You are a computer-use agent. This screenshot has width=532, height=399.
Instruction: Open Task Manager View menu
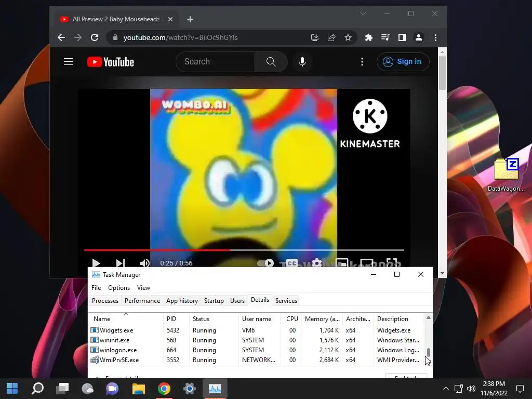pyautogui.click(x=143, y=288)
